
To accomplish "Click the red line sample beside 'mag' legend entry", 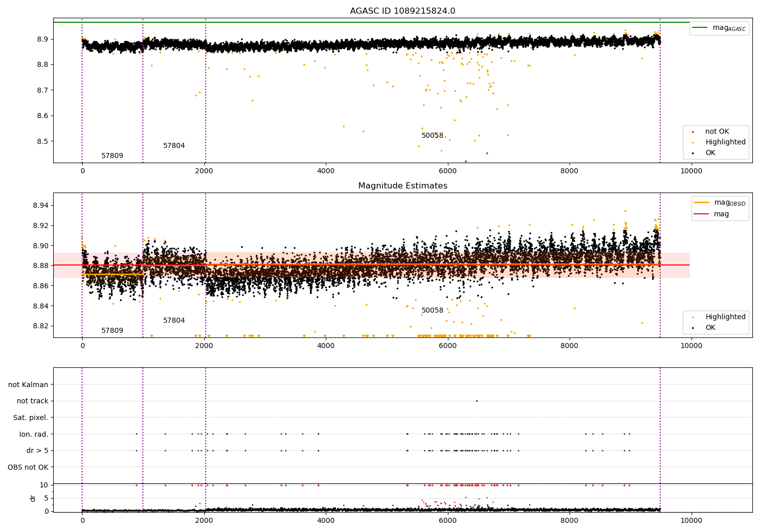I will [702, 214].
